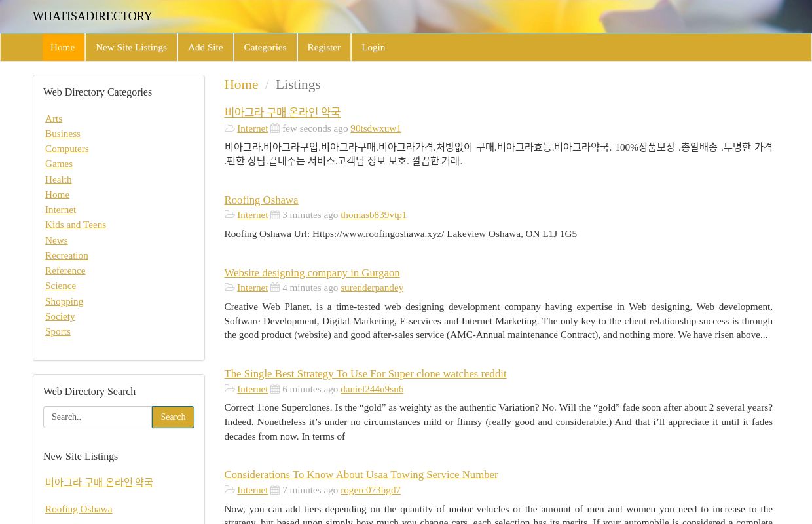Open the Home nav tab
This screenshot has width=812, height=524.
pyautogui.click(x=63, y=47)
